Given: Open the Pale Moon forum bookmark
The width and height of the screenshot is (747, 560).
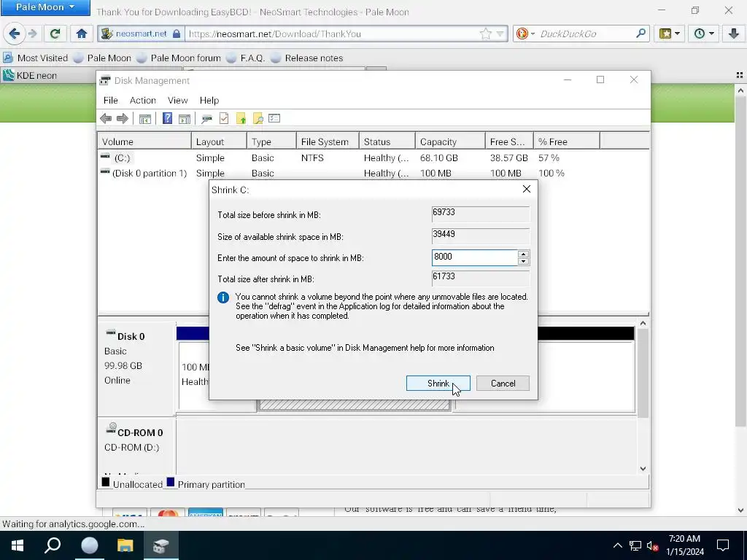Looking at the screenshot, I should (x=179, y=58).
